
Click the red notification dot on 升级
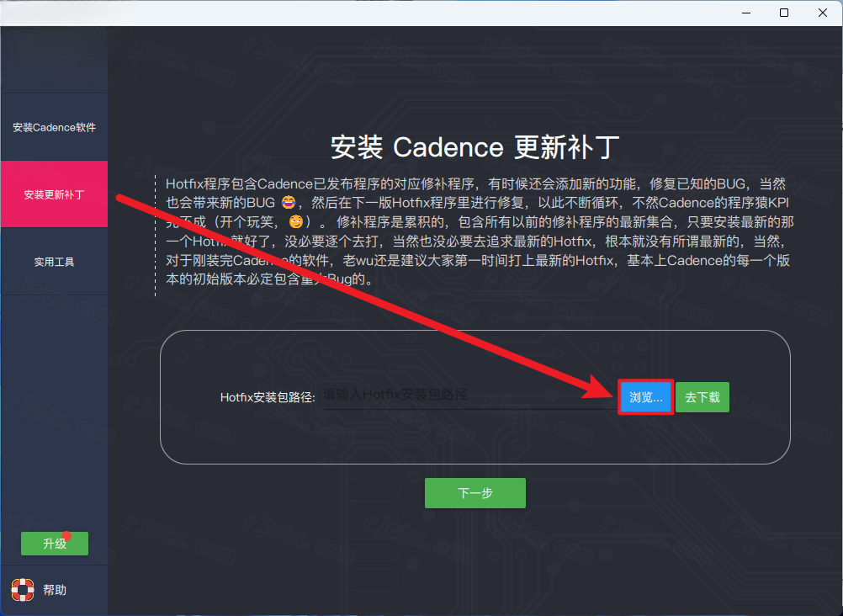coord(66,535)
